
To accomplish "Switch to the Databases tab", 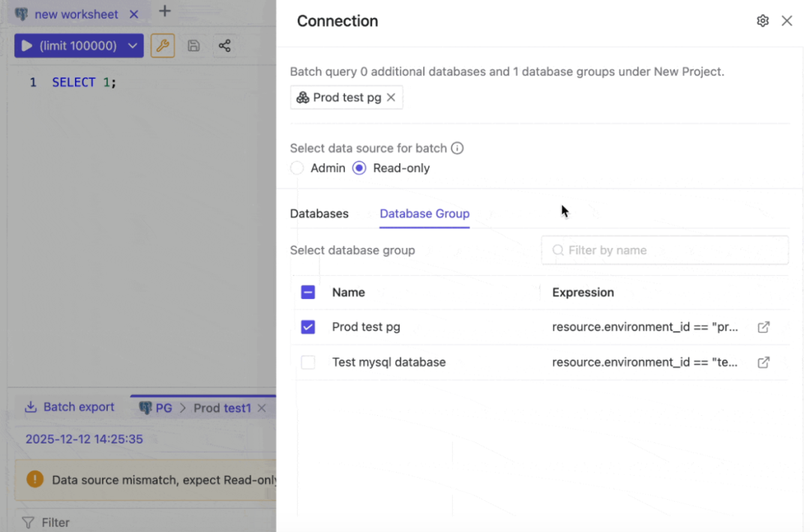I will tap(319, 214).
